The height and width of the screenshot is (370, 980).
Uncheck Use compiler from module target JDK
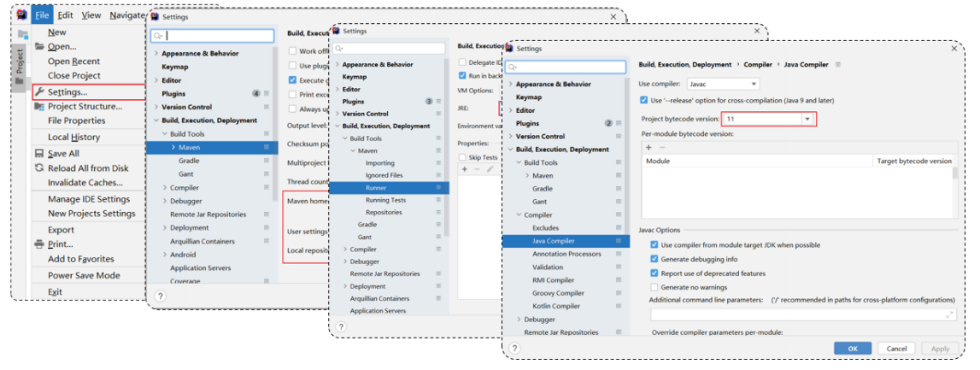654,245
